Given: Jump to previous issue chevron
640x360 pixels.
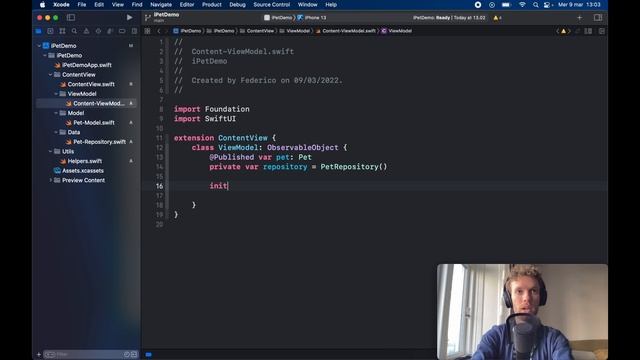Looking at the screenshot, I should [x=558, y=31].
